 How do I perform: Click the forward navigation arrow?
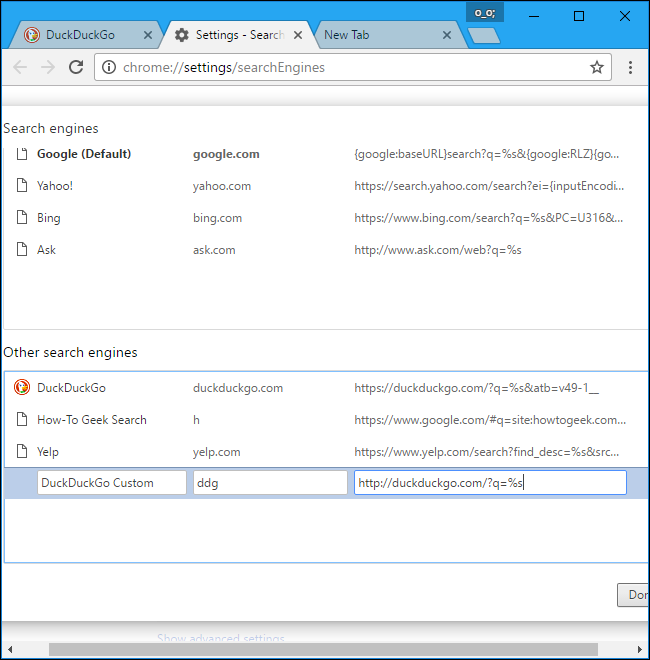click(48, 67)
